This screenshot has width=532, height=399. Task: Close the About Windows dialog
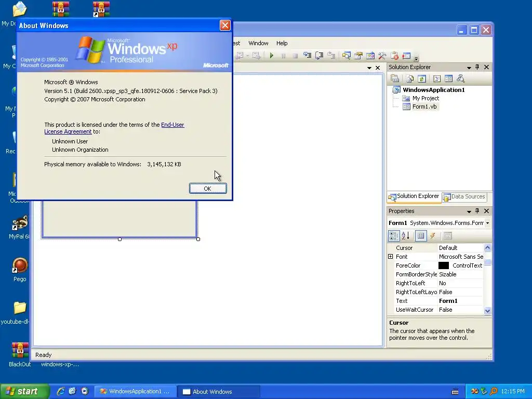pyautogui.click(x=224, y=25)
